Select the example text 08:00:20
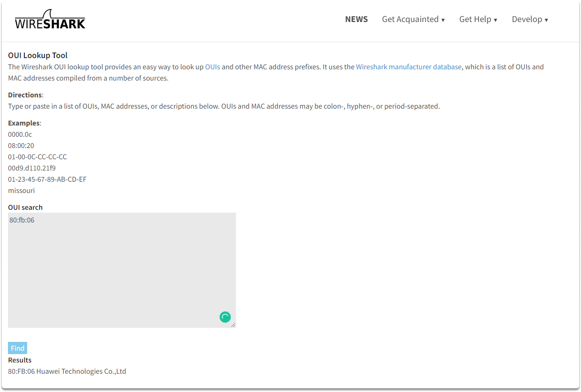Image resolution: width=581 pixels, height=392 pixels. pos(21,146)
